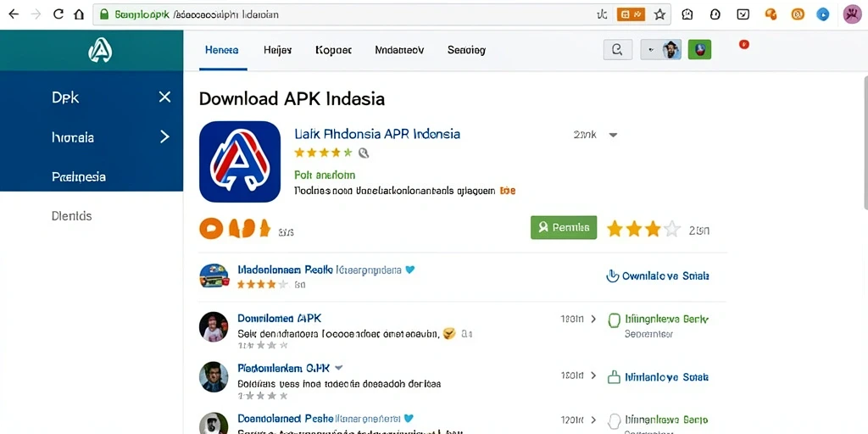Open the Seaoiog tab
The image size is (868, 434).
pyautogui.click(x=467, y=50)
